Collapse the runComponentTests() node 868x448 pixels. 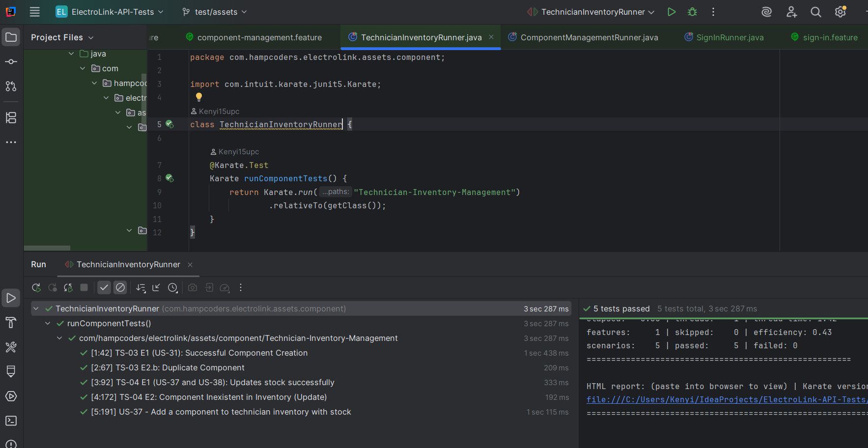pos(48,323)
